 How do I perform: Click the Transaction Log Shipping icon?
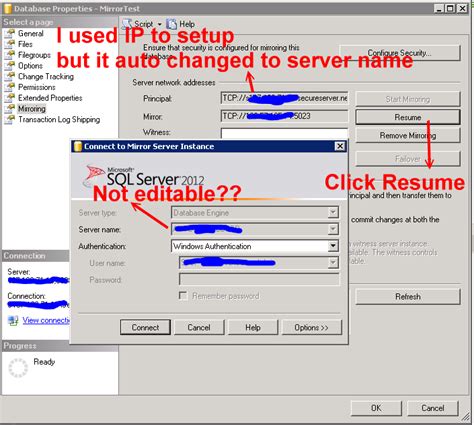10,119
